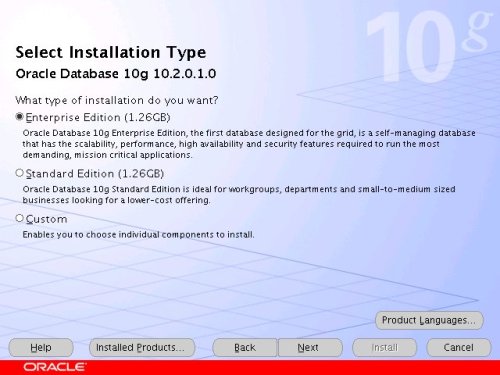
Task: Click 'Oracle Database 10g 10.2.0.1.0' subtitle
Action: tap(116, 74)
